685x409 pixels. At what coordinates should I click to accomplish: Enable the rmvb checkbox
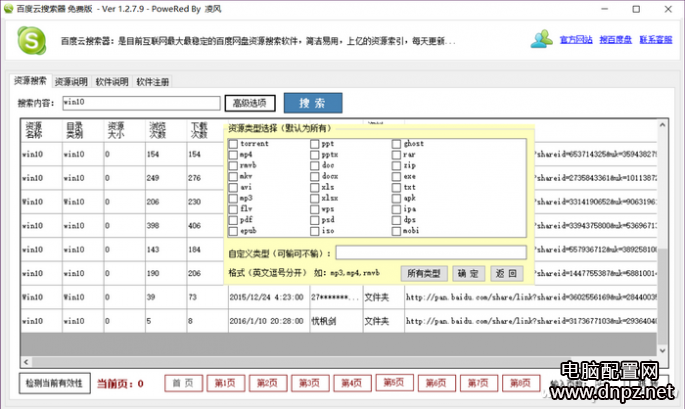233,166
